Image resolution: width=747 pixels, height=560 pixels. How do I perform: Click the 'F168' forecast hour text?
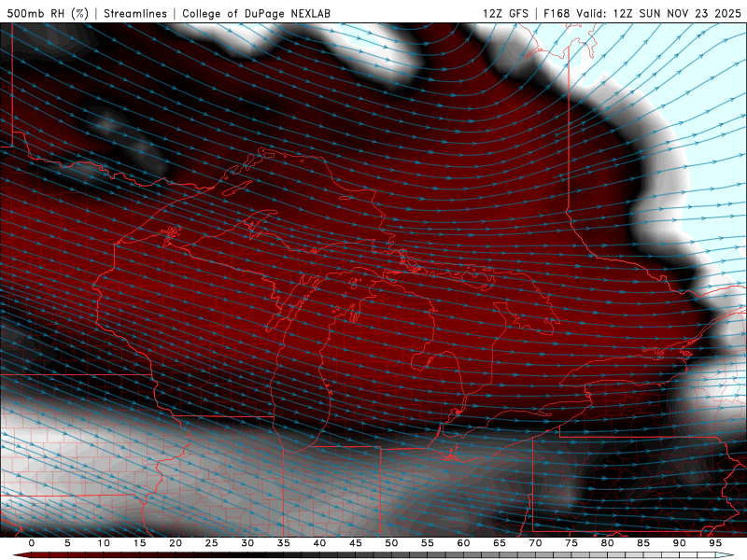557,13
